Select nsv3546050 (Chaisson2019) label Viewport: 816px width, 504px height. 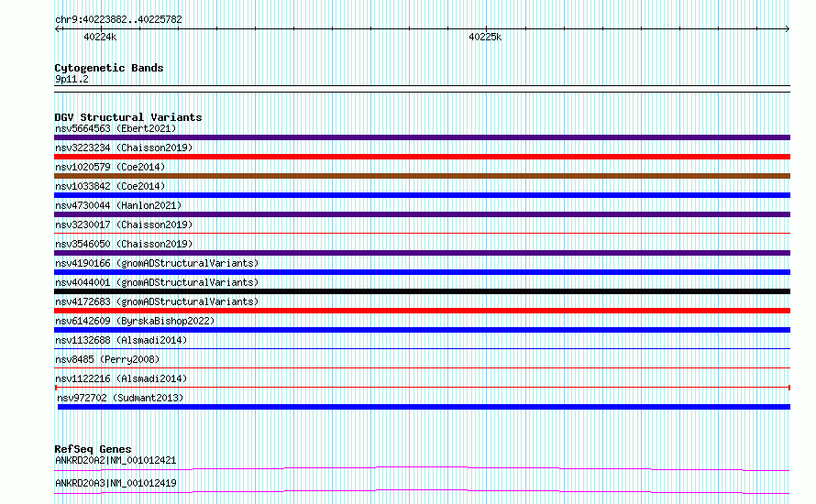pos(124,244)
